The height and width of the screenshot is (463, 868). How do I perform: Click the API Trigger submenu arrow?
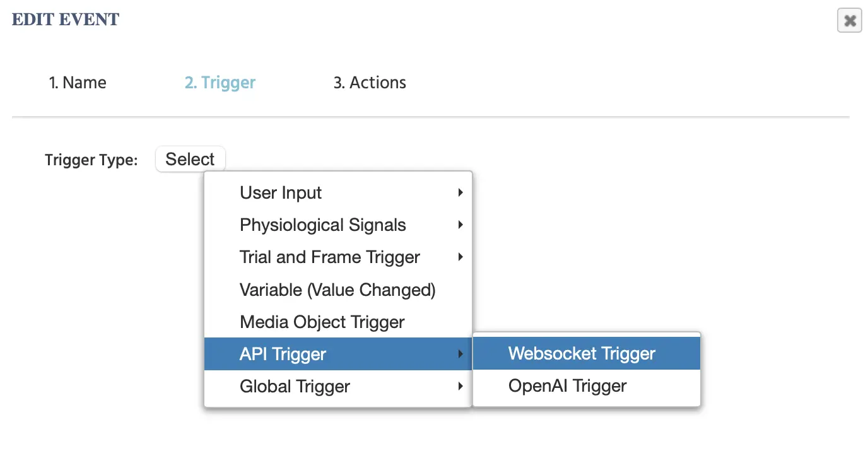click(x=460, y=355)
